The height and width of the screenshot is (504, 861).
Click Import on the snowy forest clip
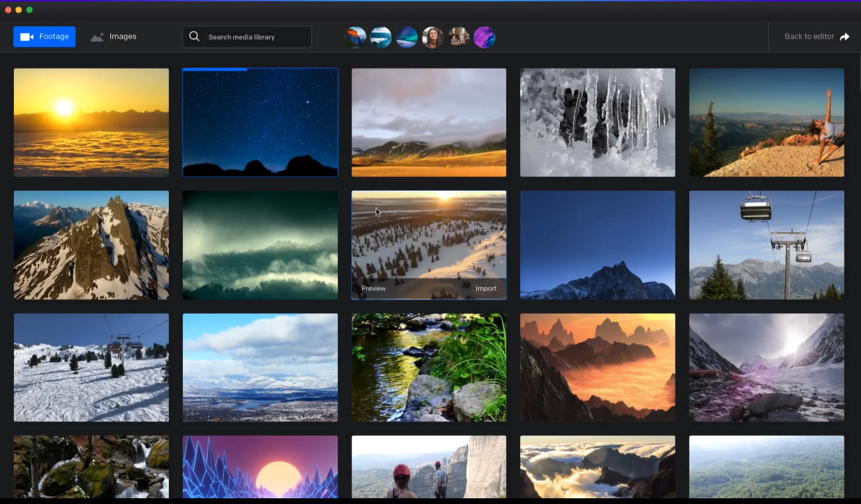(486, 289)
